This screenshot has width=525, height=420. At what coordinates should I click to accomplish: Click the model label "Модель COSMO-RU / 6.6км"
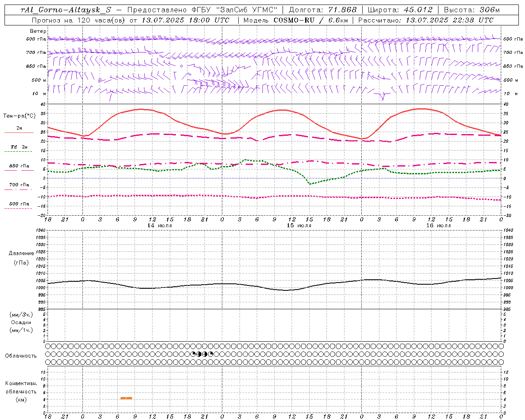pos(295,20)
